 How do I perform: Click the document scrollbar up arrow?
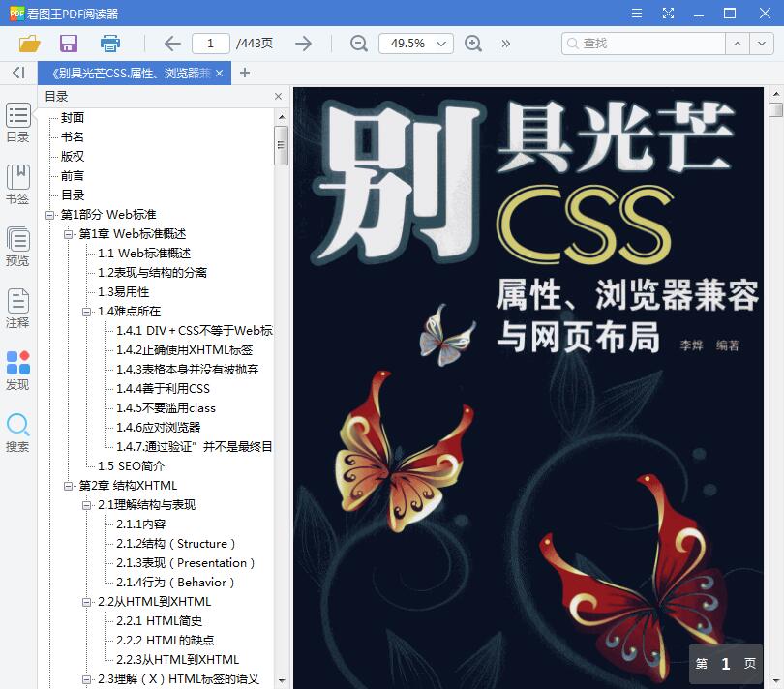pos(776,94)
